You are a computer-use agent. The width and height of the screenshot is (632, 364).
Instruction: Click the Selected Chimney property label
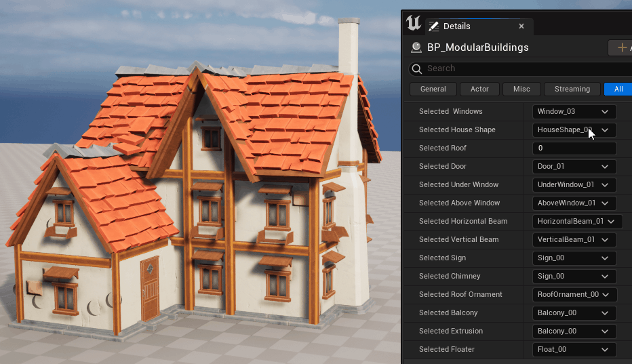tap(450, 276)
